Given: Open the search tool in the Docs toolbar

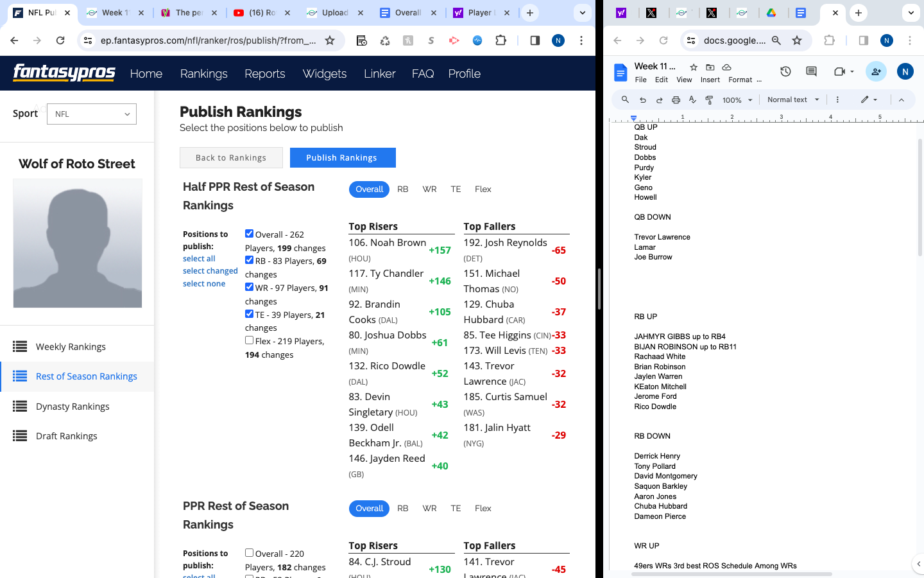Looking at the screenshot, I should tap(625, 100).
